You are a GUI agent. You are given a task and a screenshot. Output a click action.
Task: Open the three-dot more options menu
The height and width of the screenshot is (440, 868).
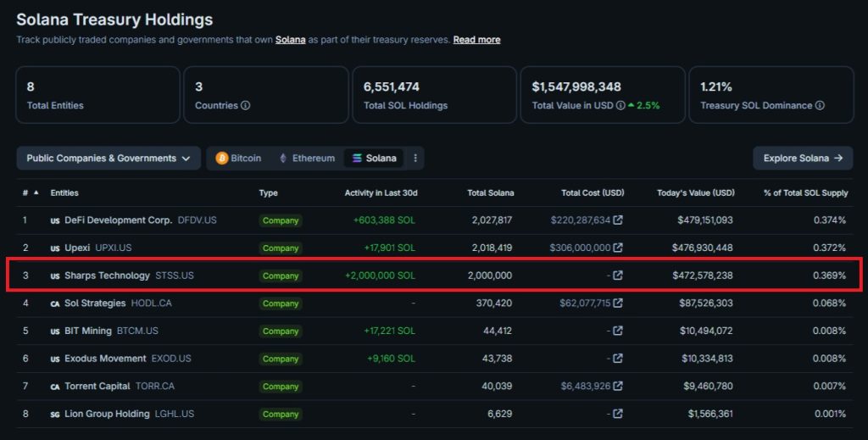pyautogui.click(x=415, y=159)
